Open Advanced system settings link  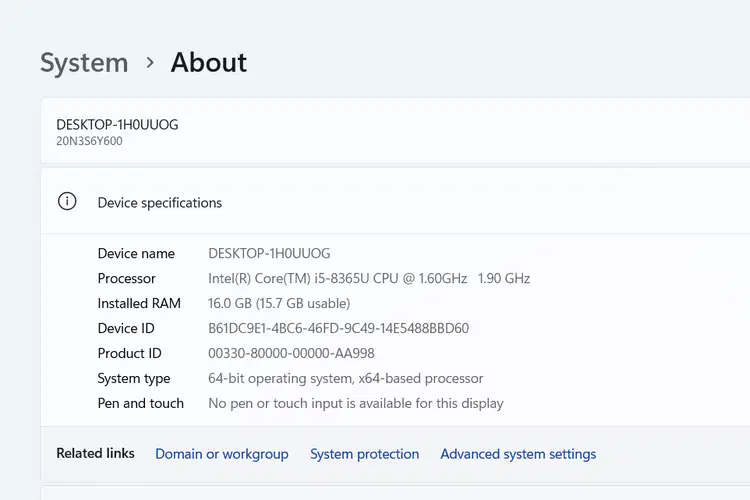[x=518, y=454]
